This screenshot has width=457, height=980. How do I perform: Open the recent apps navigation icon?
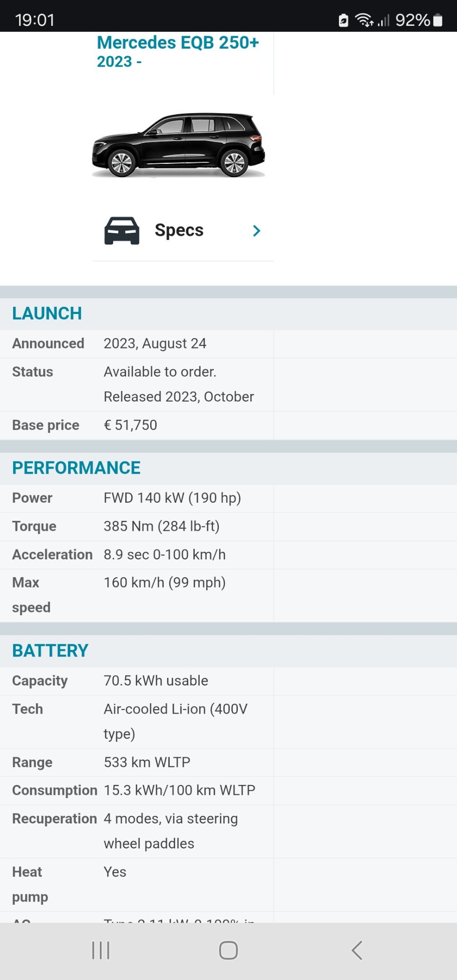pyautogui.click(x=101, y=950)
